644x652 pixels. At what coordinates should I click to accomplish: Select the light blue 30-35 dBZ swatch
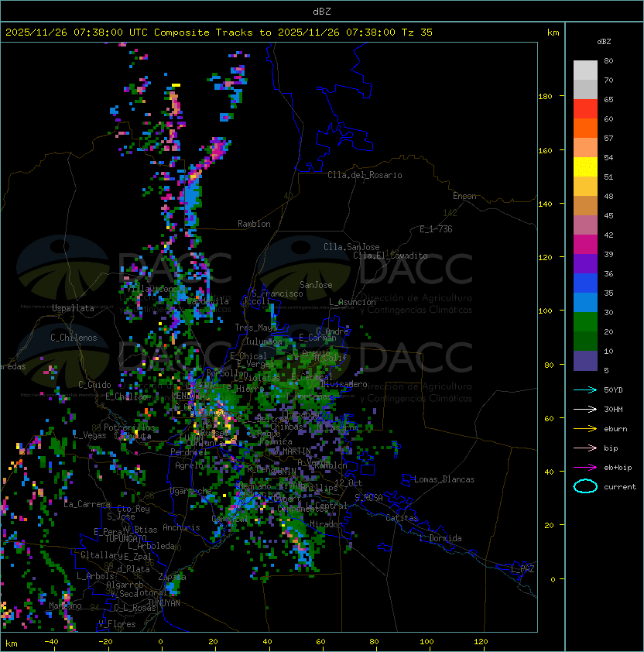pos(585,303)
